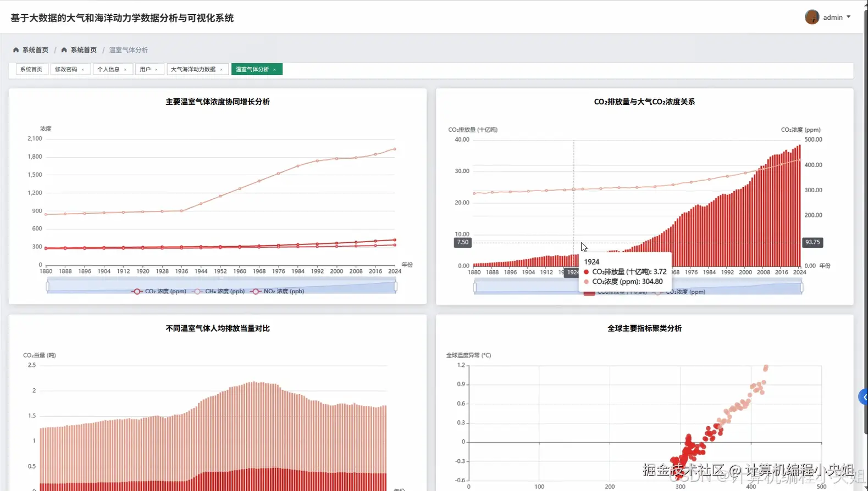Viewport: 868px width, 491px height.
Task: Click chart title 不同温室气体人均排放当量对比
Action: click(x=218, y=328)
